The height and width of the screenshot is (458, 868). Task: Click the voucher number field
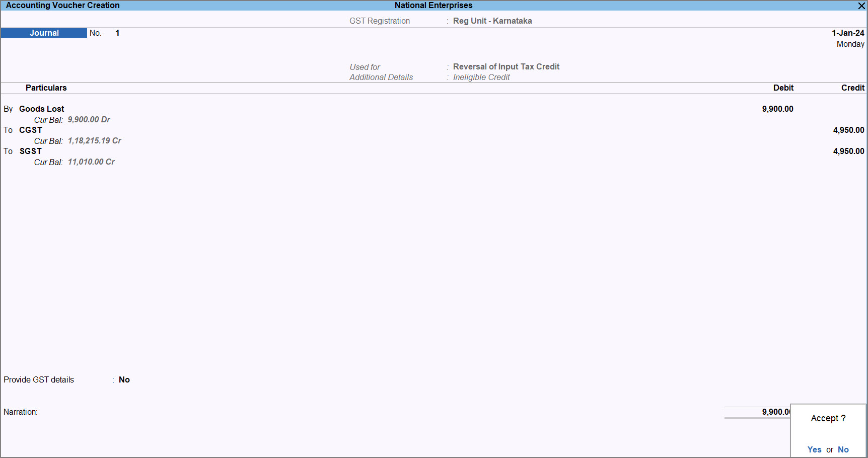(x=117, y=33)
